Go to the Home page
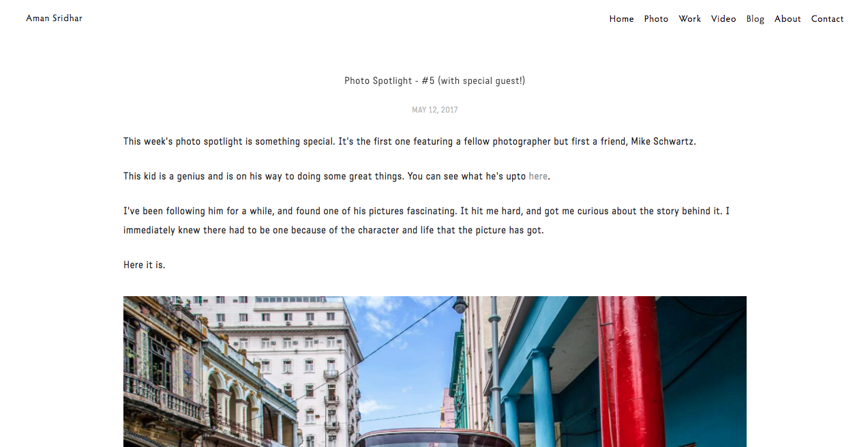The width and height of the screenshot is (868, 447). pyautogui.click(x=621, y=19)
